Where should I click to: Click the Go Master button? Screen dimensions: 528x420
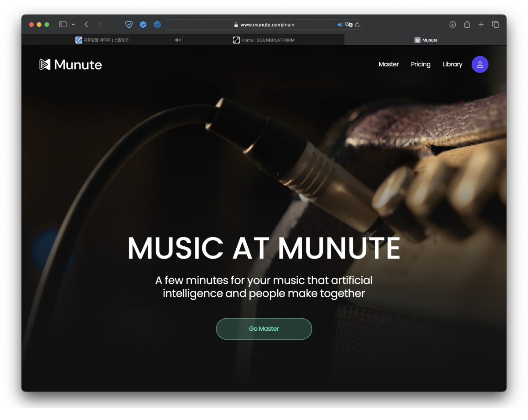click(264, 329)
